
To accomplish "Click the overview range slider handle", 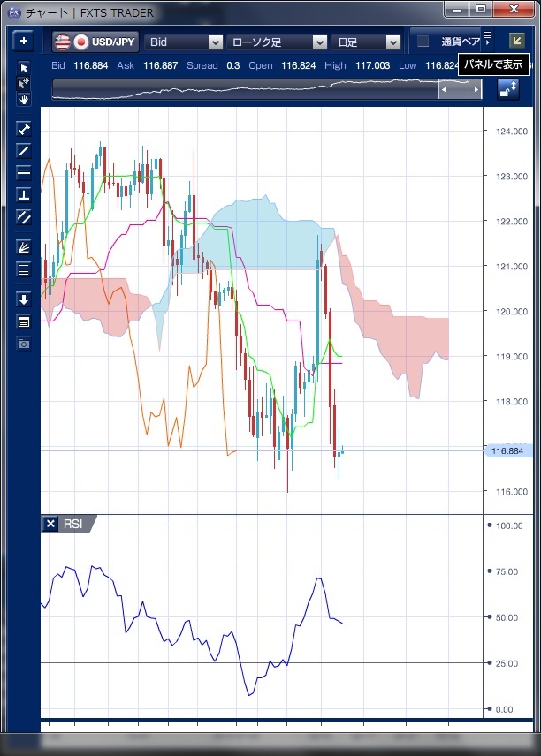I will (x=460, y=89).
